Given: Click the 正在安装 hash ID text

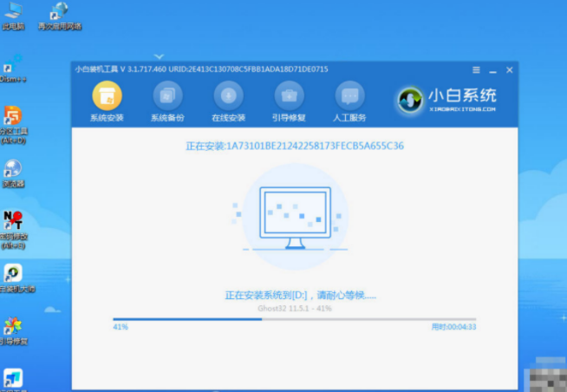Looking at the screenshot, I should click(295, 146).
